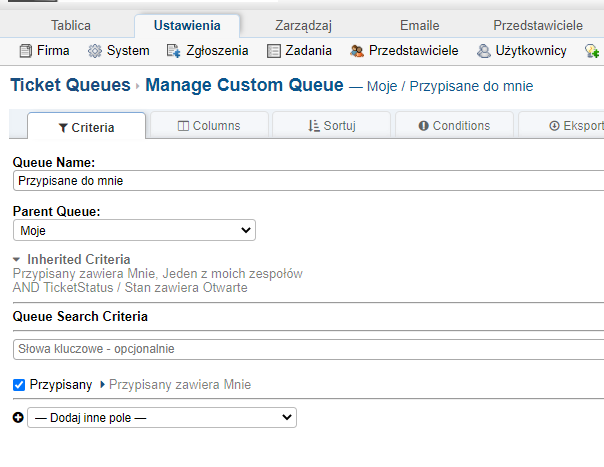This screenshot has width=604, height=467.
Task: Expand Przypisany zawiera Mnie criteria
Action: point(102,384)
